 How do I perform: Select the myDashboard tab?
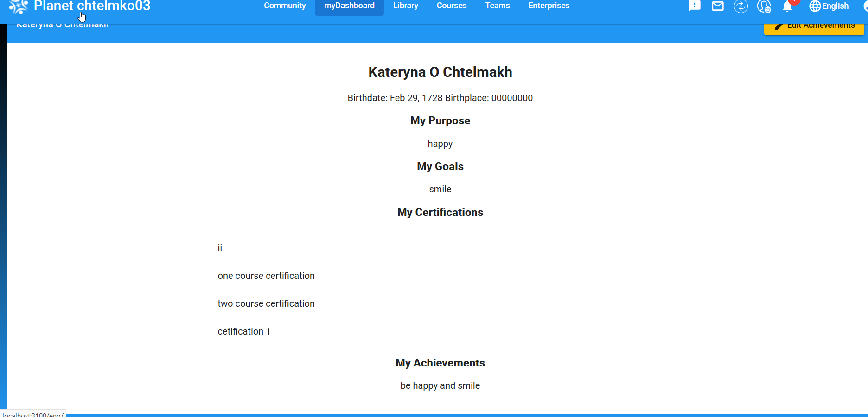click(x=349, y=6)
